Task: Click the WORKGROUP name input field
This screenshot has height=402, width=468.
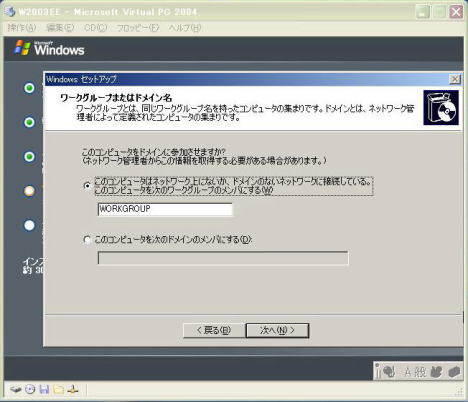Action: click(x=165, y=209)
